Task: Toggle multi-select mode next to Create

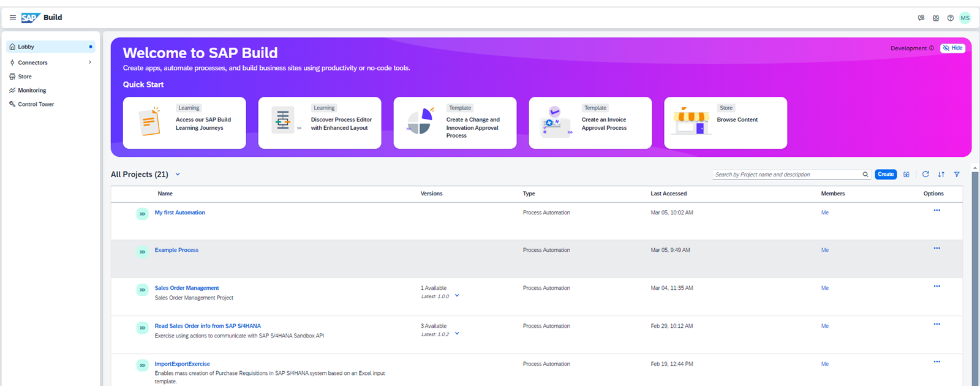Action: click(x=907, y=175)
